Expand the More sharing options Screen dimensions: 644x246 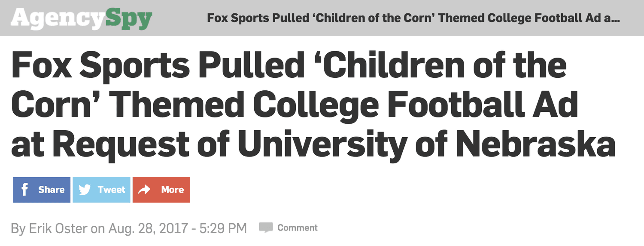pos(161,190)
